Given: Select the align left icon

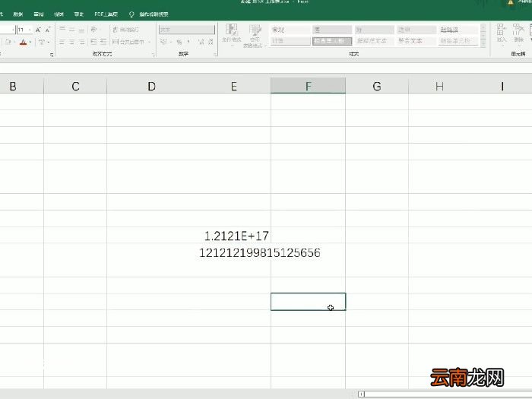Looking at the screenshot, I should [x=62, y=42].
